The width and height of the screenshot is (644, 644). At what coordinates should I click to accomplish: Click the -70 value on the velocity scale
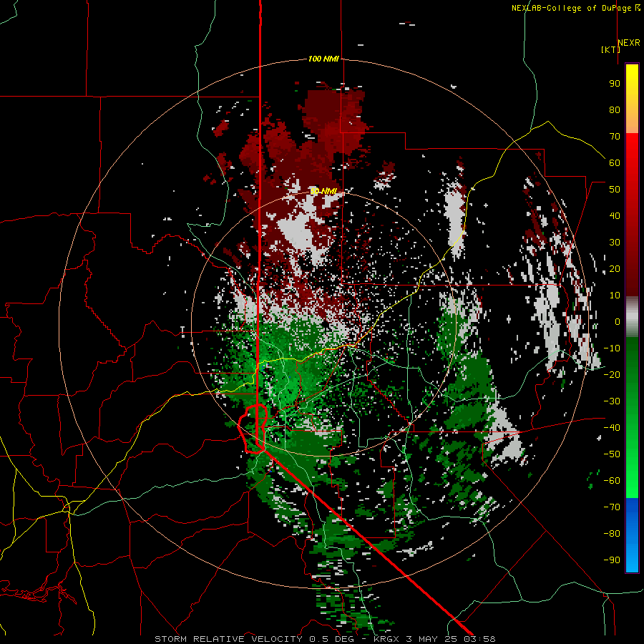612,507
